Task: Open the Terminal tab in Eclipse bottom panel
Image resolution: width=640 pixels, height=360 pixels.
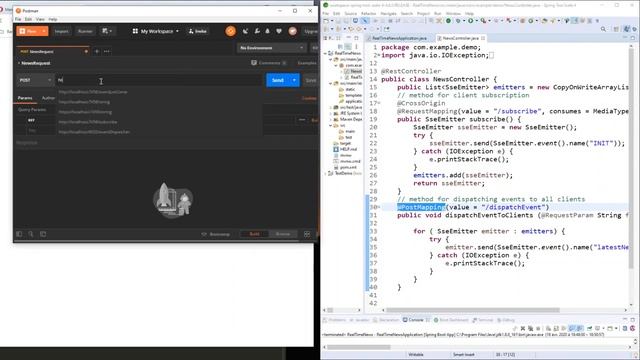Action: tap(482, 320)
